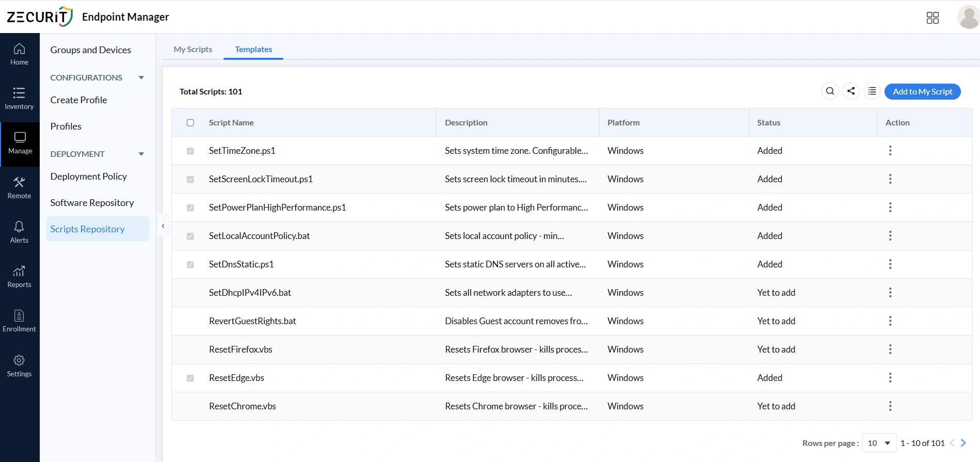Toggle checkbox for SetPowerPlanHighPerformance.ps1

click(x=190, y=208)
